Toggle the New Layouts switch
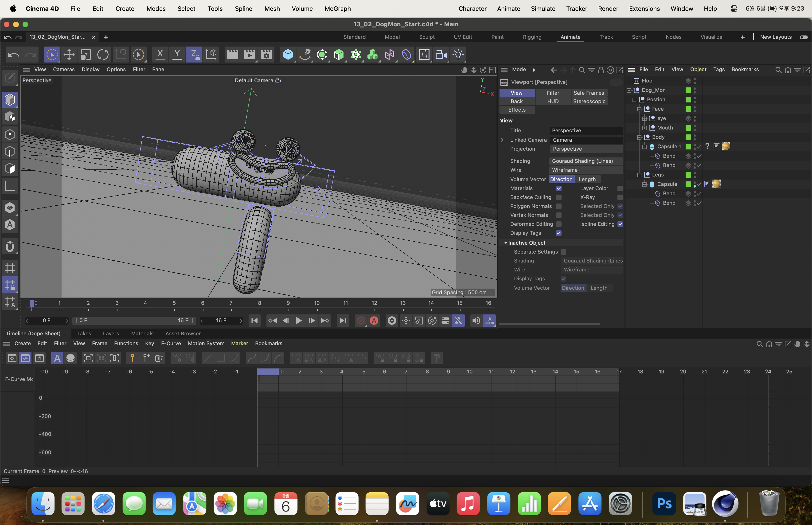 [804, 37]
